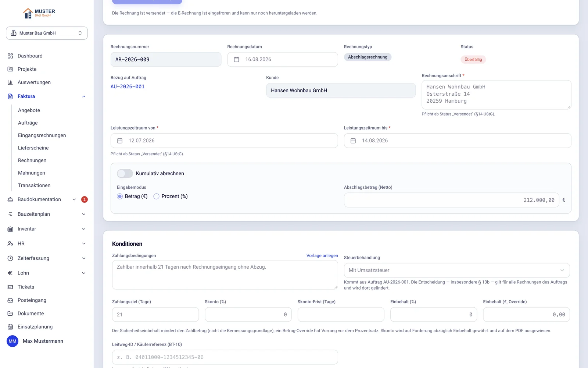Click the HR people icon
Image resolution: width=588 pixels, height=368 pixels.
(10, 244)
